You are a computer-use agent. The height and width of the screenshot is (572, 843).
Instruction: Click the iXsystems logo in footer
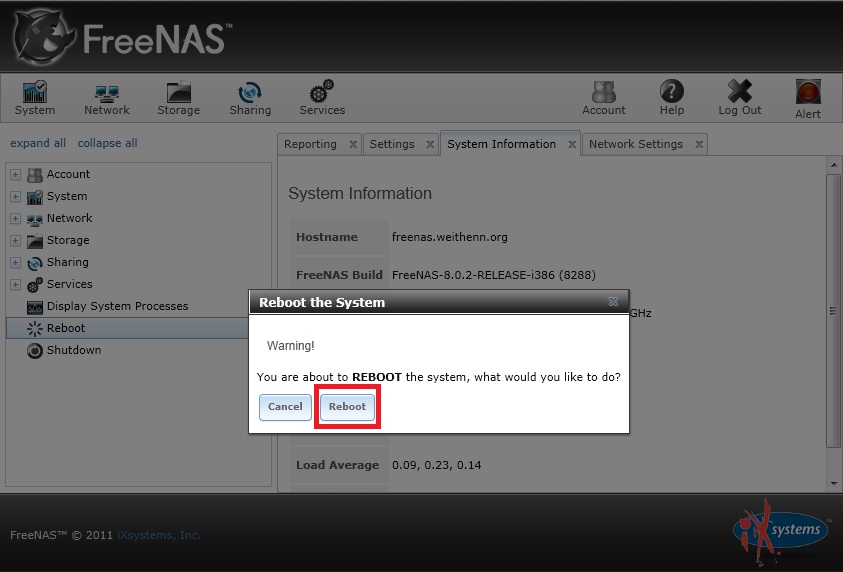coord(781,532)
